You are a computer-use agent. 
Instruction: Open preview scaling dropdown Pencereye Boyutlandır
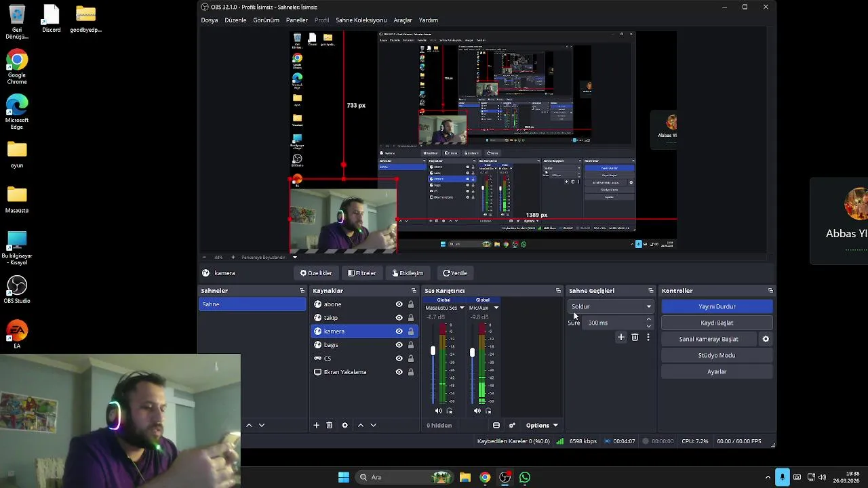point(269,257)
